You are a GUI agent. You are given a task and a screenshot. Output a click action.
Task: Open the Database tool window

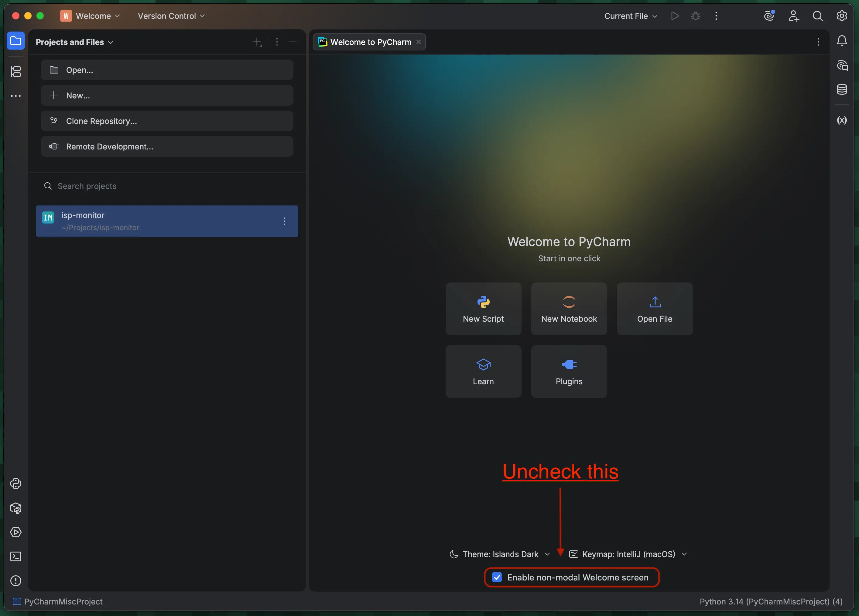click(842, 89)
